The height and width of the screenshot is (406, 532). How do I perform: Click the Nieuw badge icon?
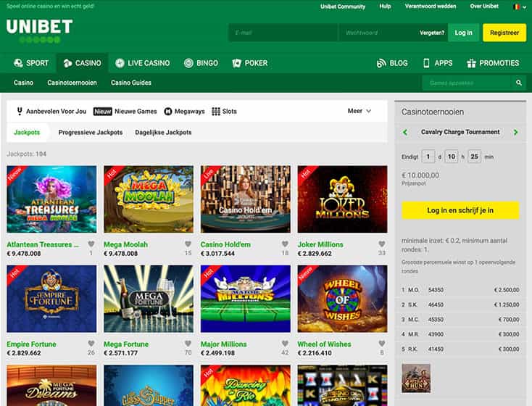(x=102, y=112)
